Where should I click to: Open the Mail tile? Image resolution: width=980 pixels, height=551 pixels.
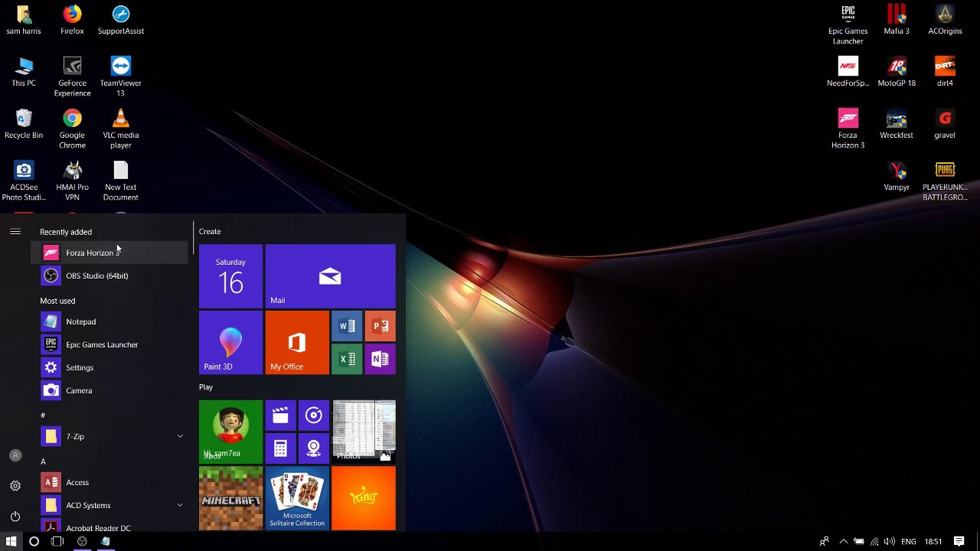coord(330,275)
